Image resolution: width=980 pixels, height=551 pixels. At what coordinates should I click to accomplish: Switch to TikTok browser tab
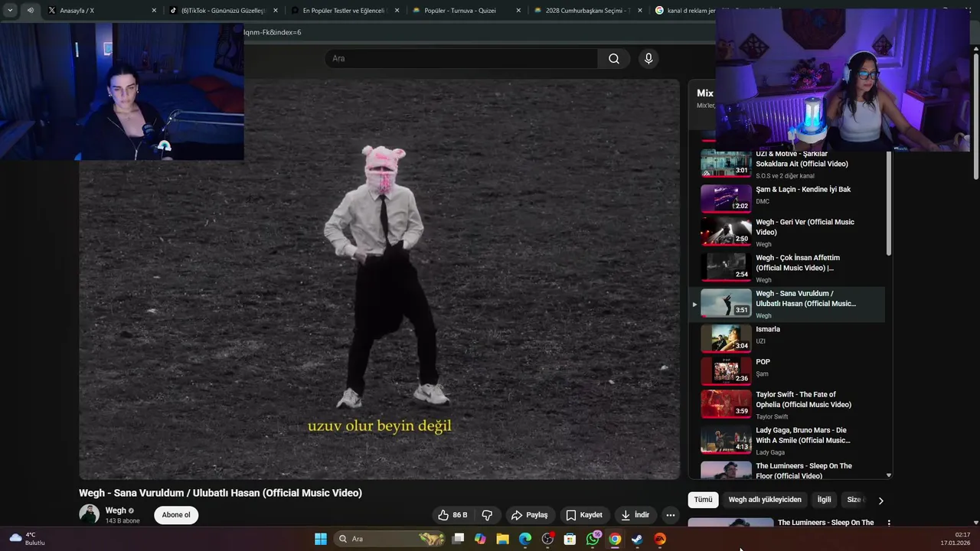222,11
